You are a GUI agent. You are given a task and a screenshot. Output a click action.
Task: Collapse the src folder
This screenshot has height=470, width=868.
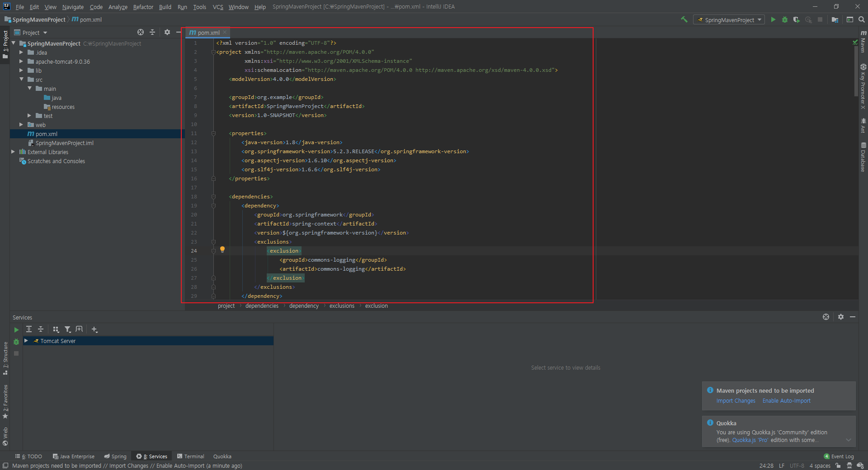(21, 79)
